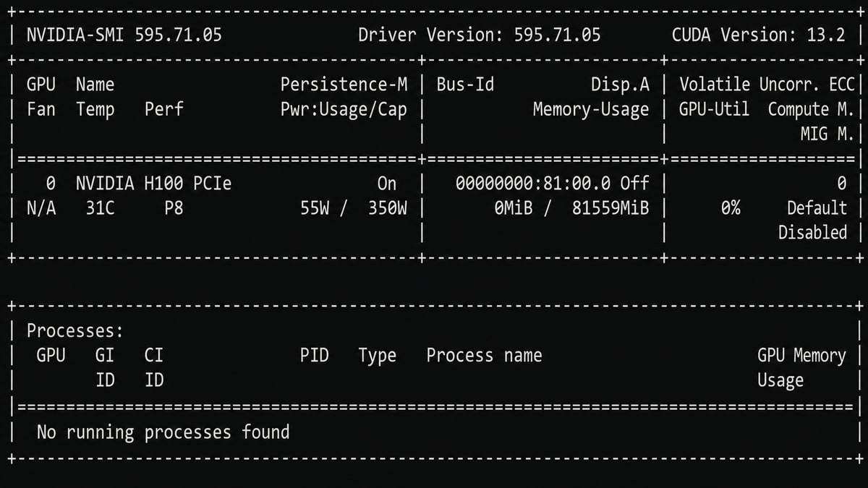868x488 pixels.
Task: Select the "Type" column header
Action: click(378, 356)
